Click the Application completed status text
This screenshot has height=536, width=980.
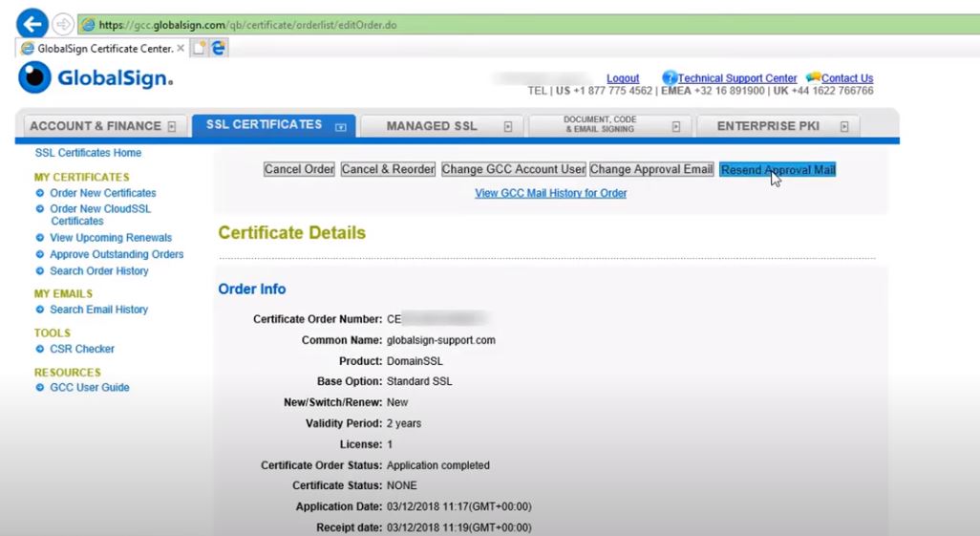(438, 465)
